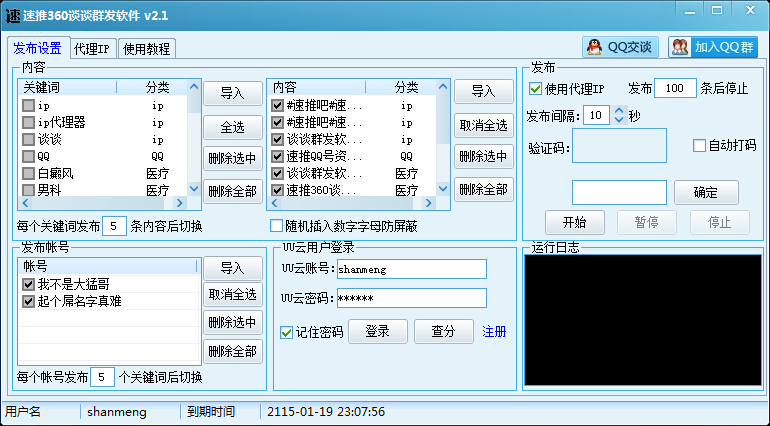
Task: Click keyword list scroll left arrow
Action: pyautogui.click(x=26, y=202)
